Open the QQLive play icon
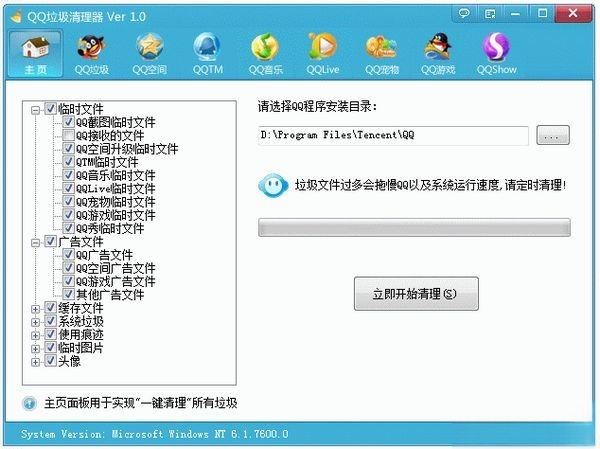Image resolution: width=600 pixels, height=449 pixels. [x=323, y=47]
